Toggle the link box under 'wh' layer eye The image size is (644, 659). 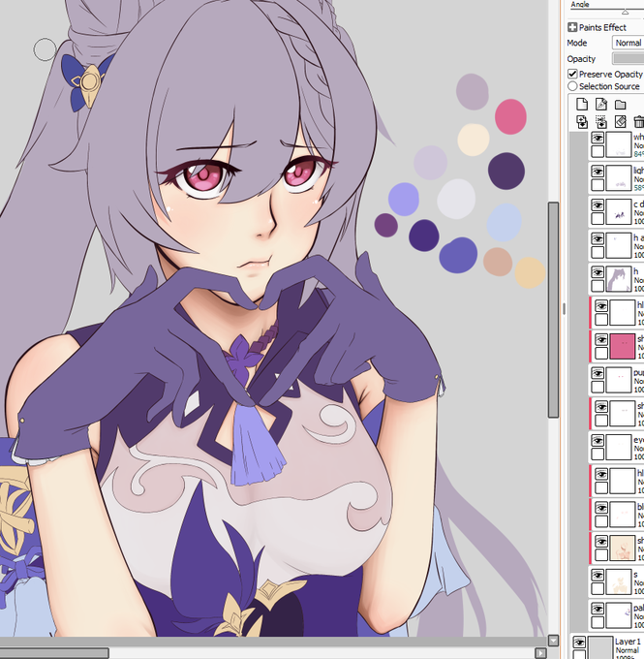pyautogui.click(x=598, y=151)
